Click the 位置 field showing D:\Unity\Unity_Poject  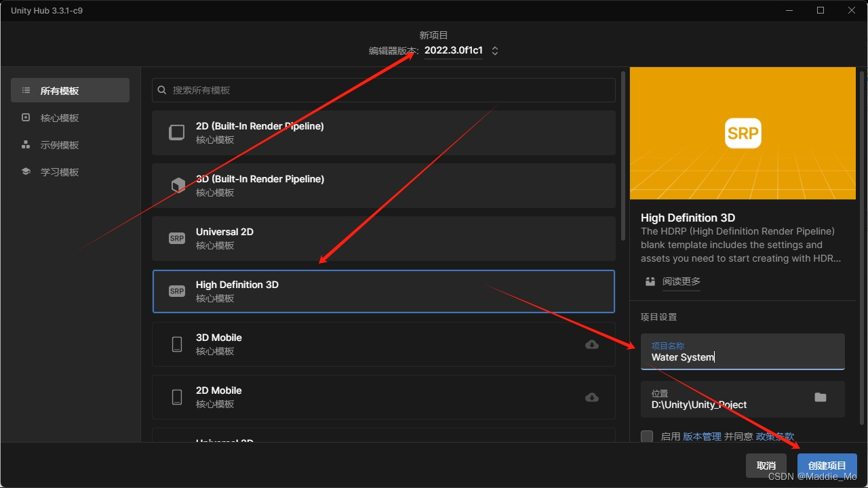743,399
